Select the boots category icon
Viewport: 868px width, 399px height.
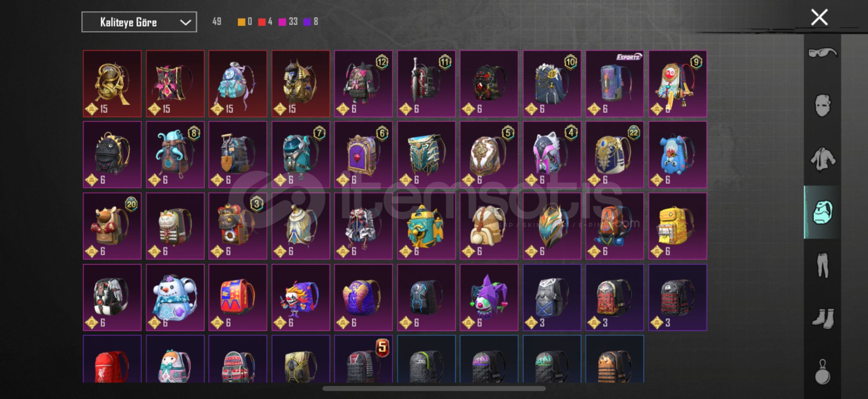(x=822, y=319)
